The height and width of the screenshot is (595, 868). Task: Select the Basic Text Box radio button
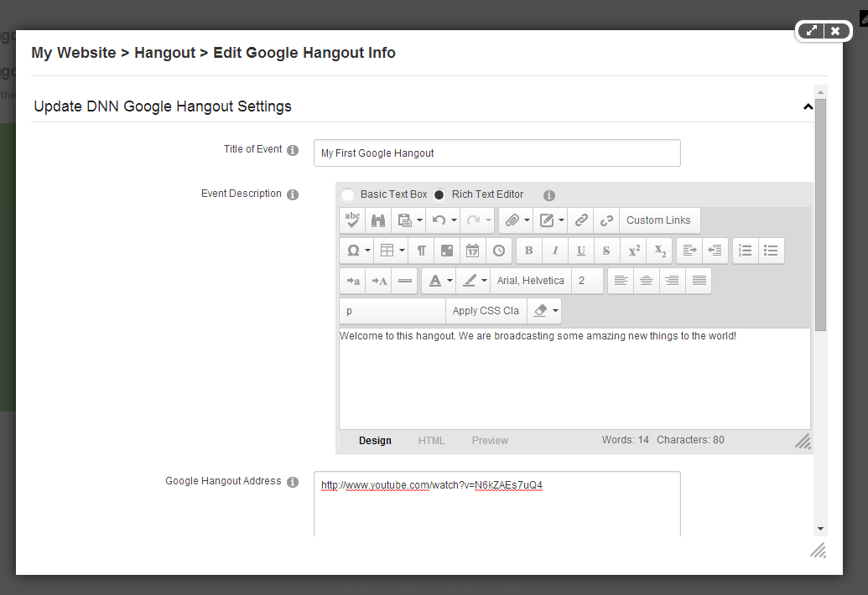click(348, 194)
